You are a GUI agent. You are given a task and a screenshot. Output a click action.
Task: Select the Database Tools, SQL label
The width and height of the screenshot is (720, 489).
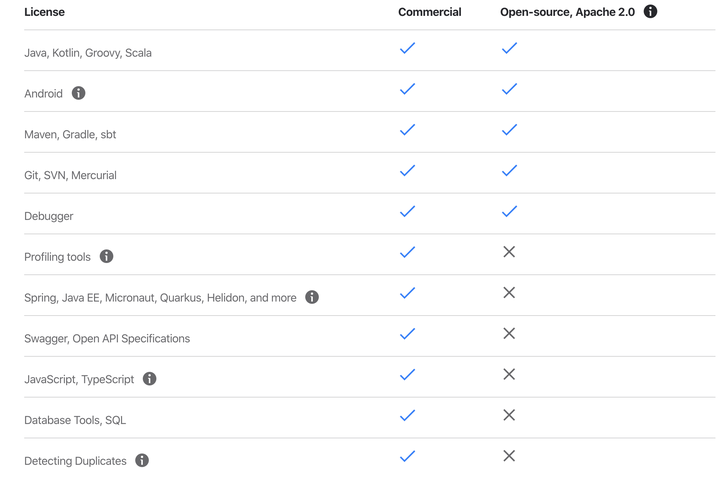coord(75,420)
